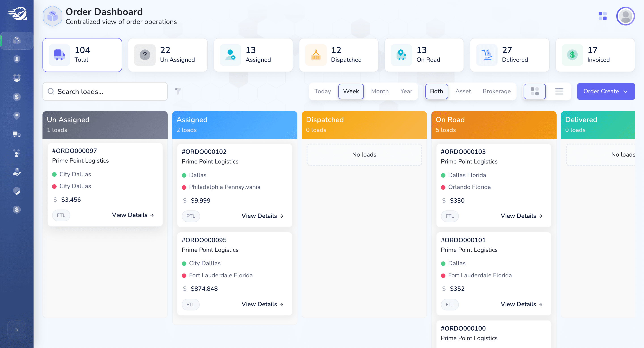Select the 13 Assigned summary card
644x348 pixels.
[x=253, y=55]
